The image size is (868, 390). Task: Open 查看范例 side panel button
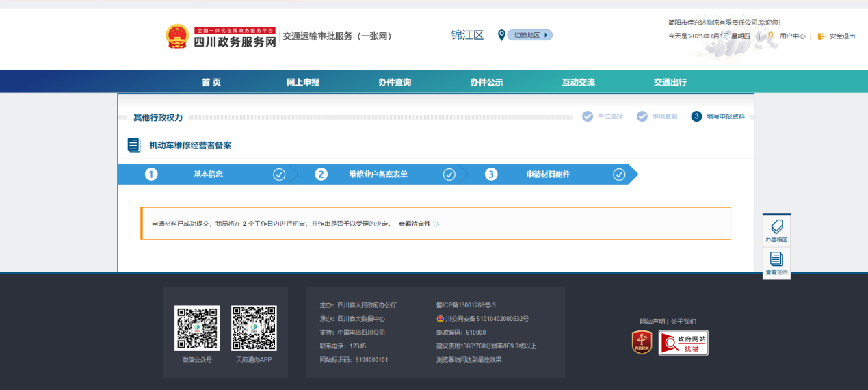776,263
